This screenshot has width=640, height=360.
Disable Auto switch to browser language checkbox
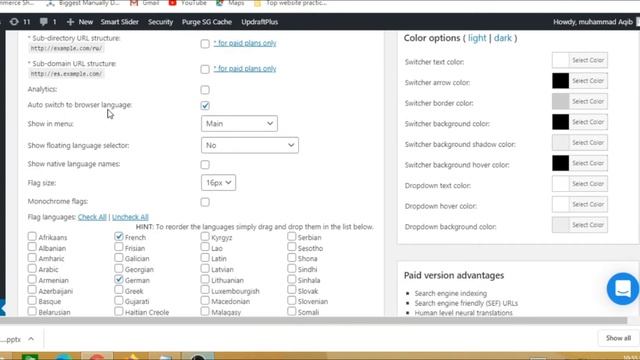(x=205, y=105)
